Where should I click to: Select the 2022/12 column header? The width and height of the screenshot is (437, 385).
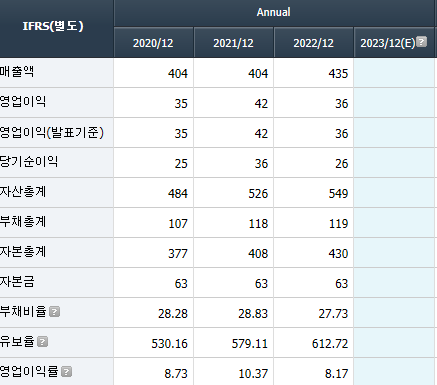(x=314, y=43)
